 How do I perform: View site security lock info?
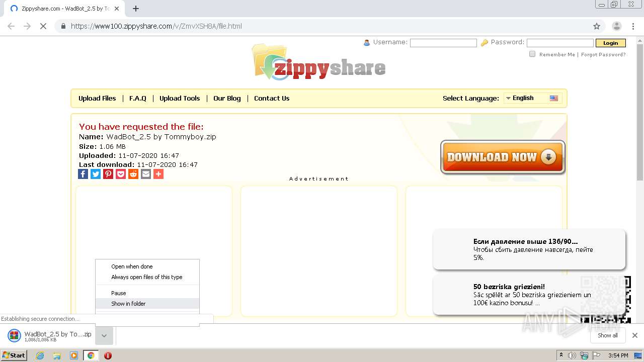63,26
